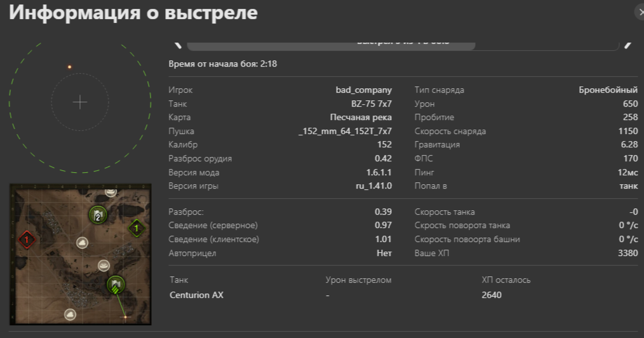Click the orange hit dot in dispersion circle
Screen dimensions: 644x338
70,67
